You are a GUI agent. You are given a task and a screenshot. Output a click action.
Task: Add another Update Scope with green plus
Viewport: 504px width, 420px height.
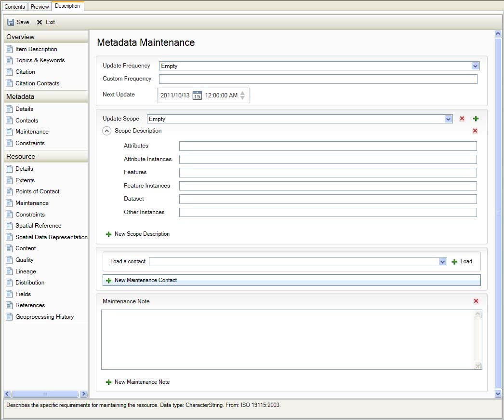[476, 119]
